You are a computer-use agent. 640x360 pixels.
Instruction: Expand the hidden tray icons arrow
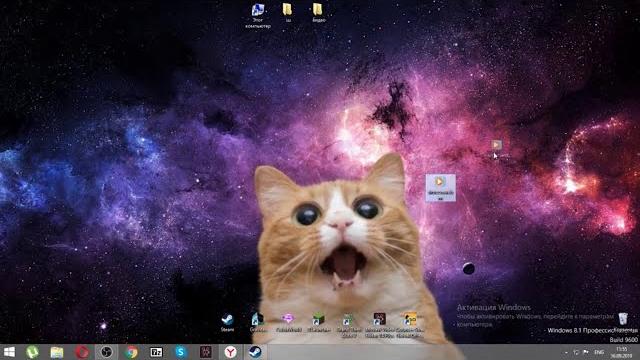click(566, 352)
